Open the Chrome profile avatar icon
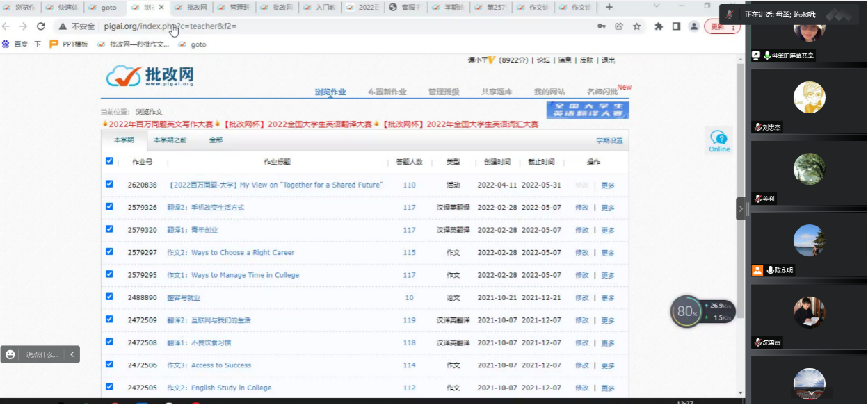Viewport: 868px width, 405px height. tap(693, 26)
